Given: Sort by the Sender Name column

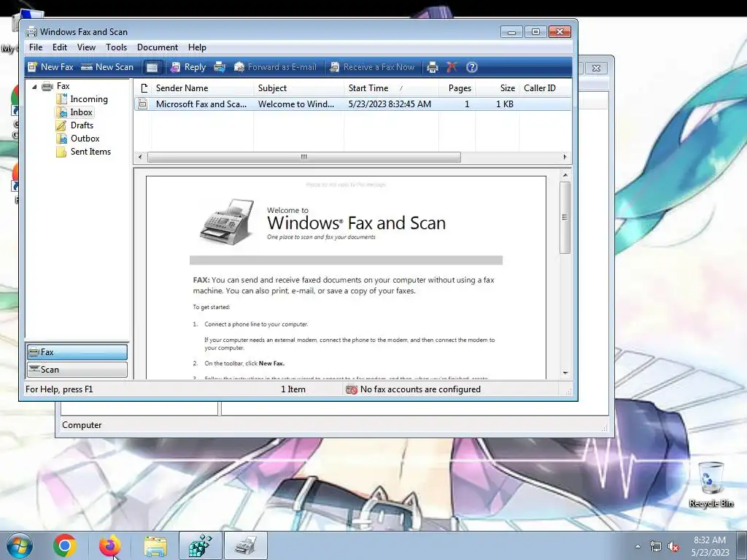Looking at the screenshot, I should click(203, 88).
